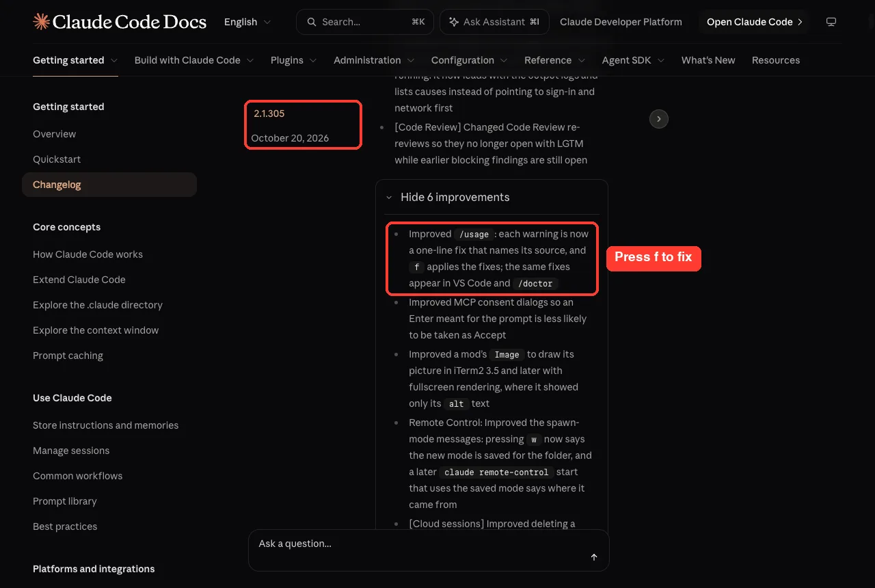Image resolution: width=875 pixels, height=588 pixels.
Task: Open the Plugins dropdown menu
Action: (294, 60)
